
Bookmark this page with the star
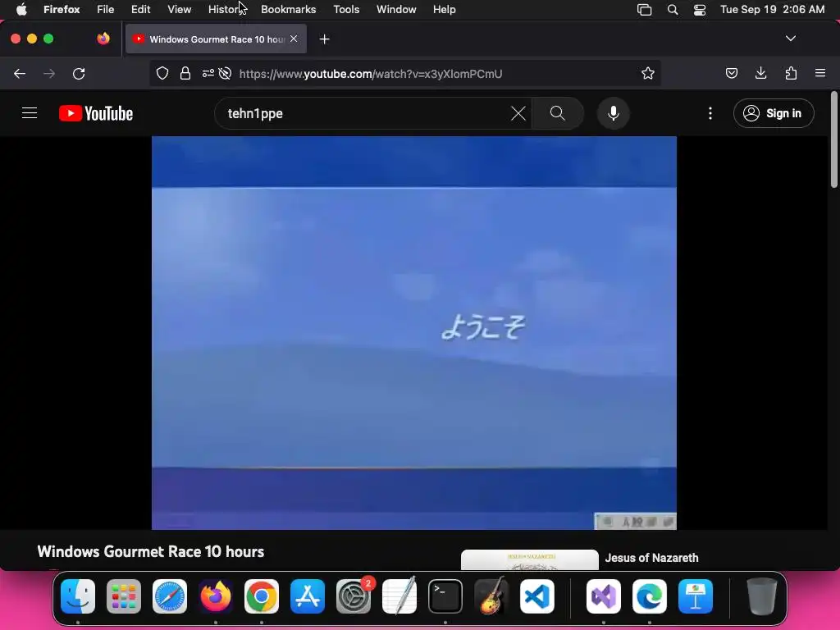tap(648, 73)
